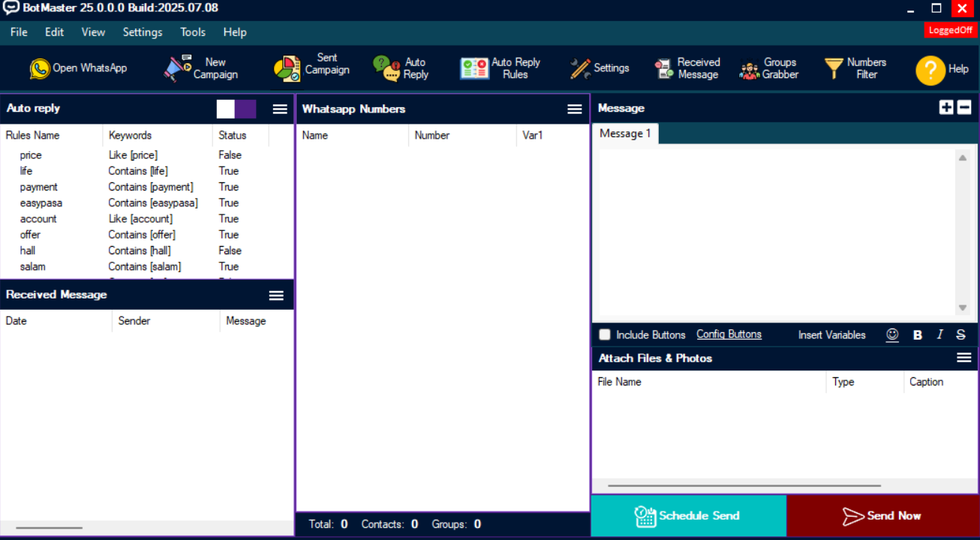Open the Help menu in the menu bar
The width and height of the screenshot is (980, 540).
point(235,32)
